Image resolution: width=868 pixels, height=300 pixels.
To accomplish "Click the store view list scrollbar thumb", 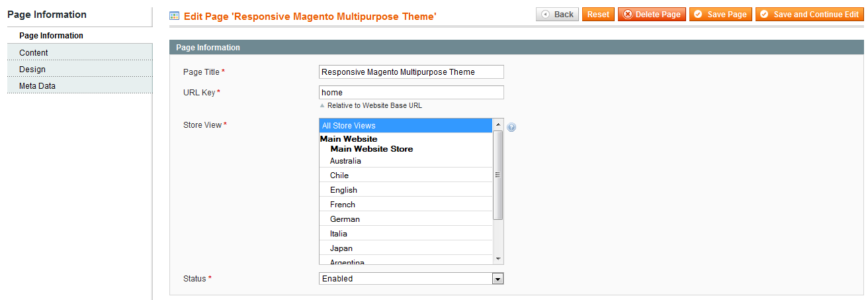I will (x=498, y=175).
